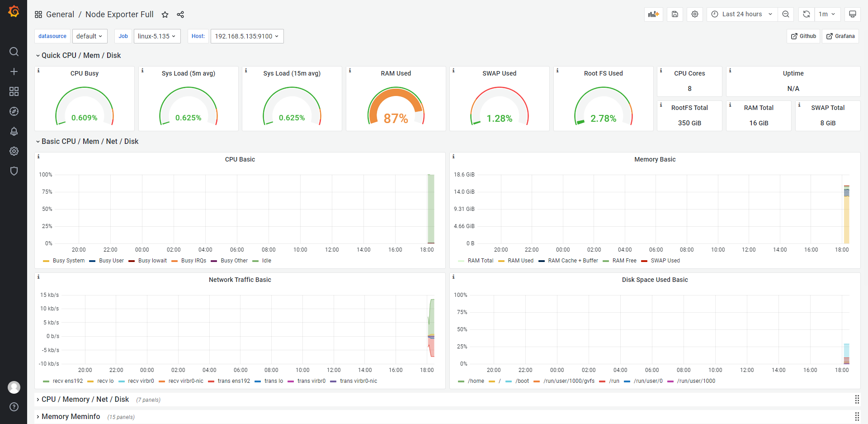The height and width of the screenshot is (424, 868).
Task: Open the Alerting bell icon
Action: (14, 131)
